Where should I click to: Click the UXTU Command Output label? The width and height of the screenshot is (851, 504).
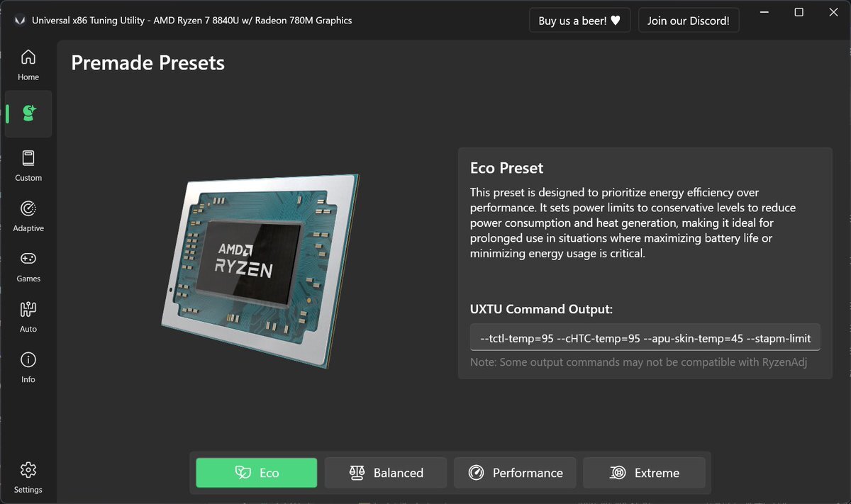541,309
